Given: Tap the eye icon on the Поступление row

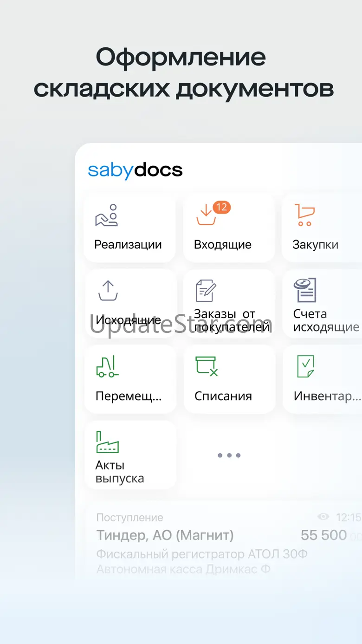Looking at the screenshot, I should 323,517.
